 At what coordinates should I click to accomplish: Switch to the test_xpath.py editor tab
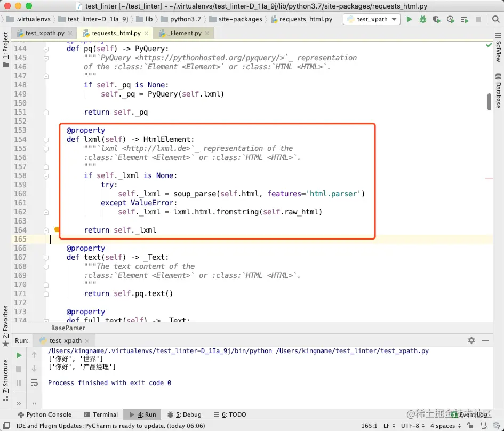tap(45, 33)
